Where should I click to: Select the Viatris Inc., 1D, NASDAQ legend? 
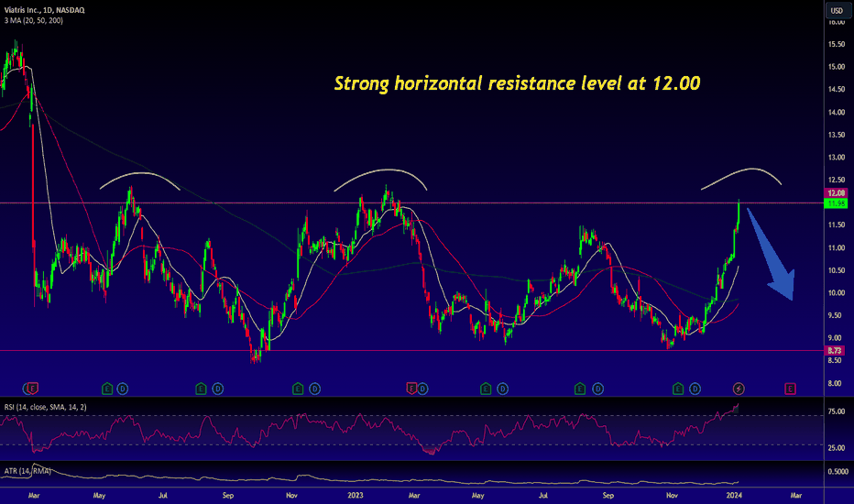[x=45, y=10]
